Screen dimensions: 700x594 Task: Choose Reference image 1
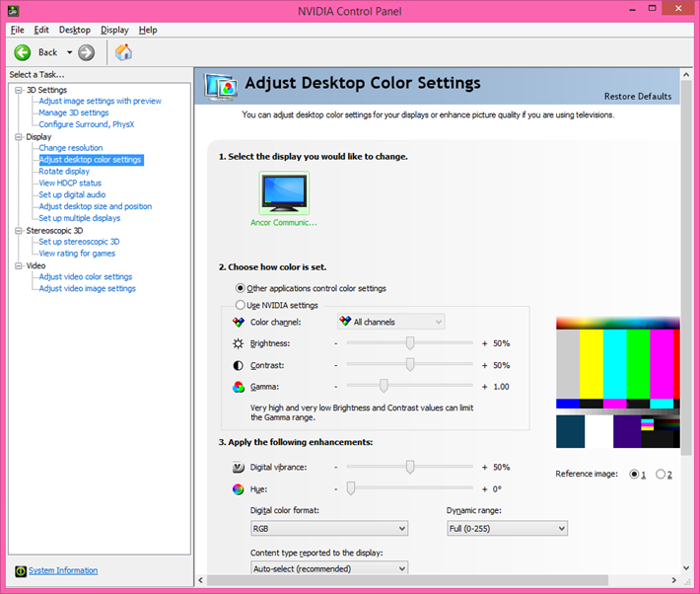click(634, 475)
